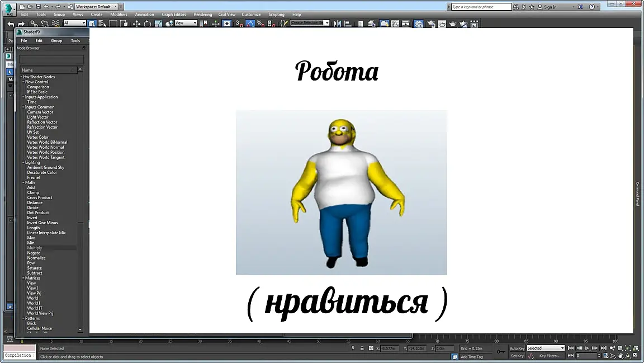The height and width of the screenshot is (363, 644).
Task: Click the Key Filters... button
Action: pos(550,356)
